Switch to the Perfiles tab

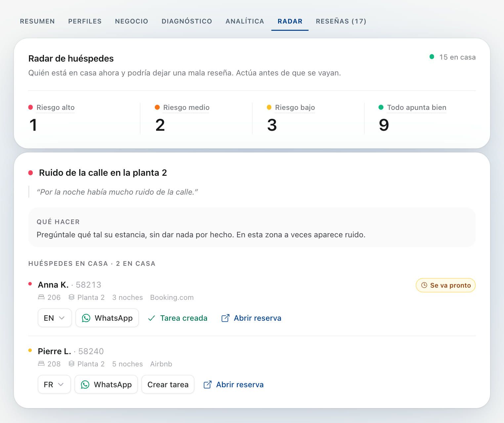85,21
